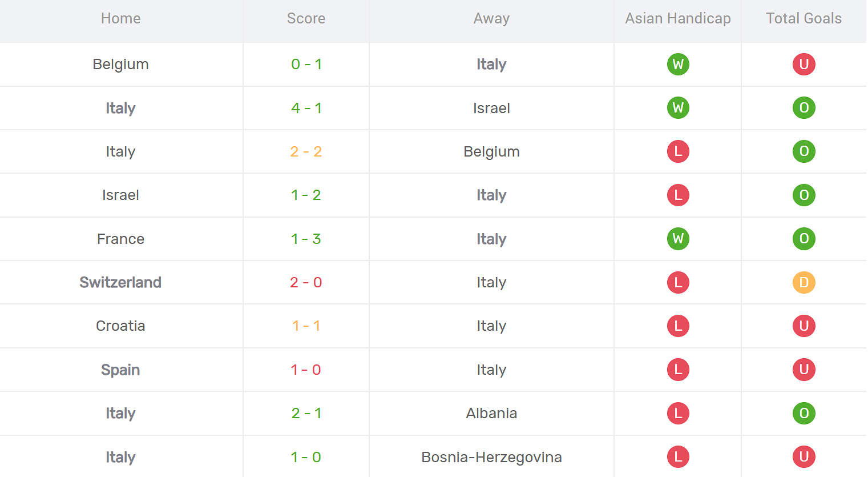Click the U total goals badge in Croatia row
Viewport: 868px width, 477px height.
pyautogui.click(x=804, y=326)
